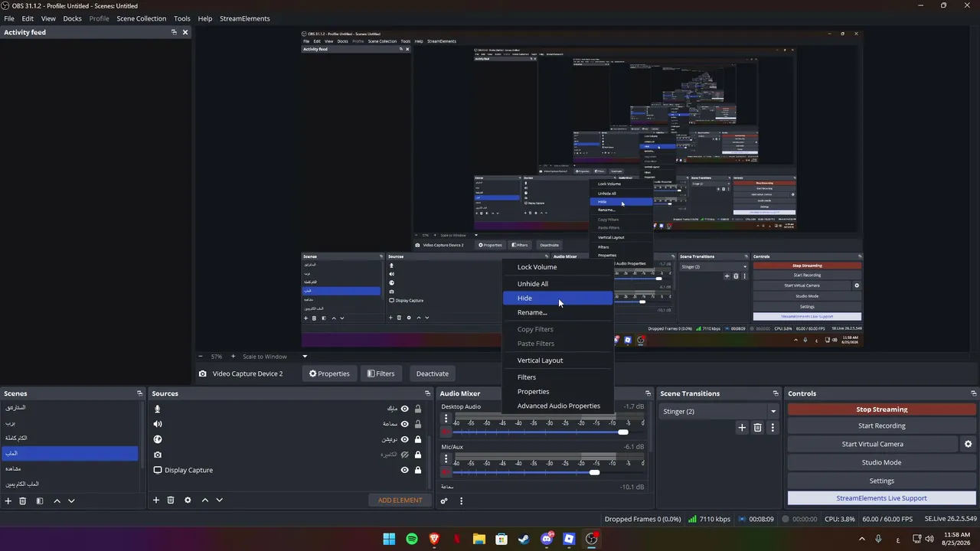Open Advanced Audio Properties gears in Audio Mixer
The width and height of the screenshot is (980, 551).
coord(443,501)
